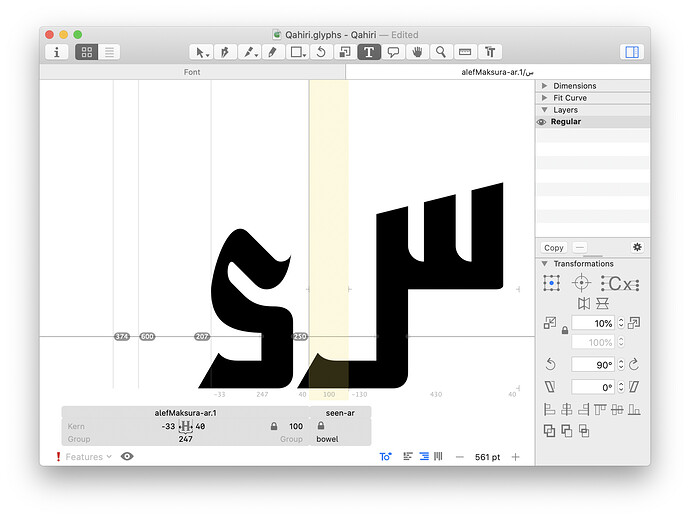Align selection to right edges
Image resolution: width=690 pixels, height=518 pixels.
pos(584,410)
